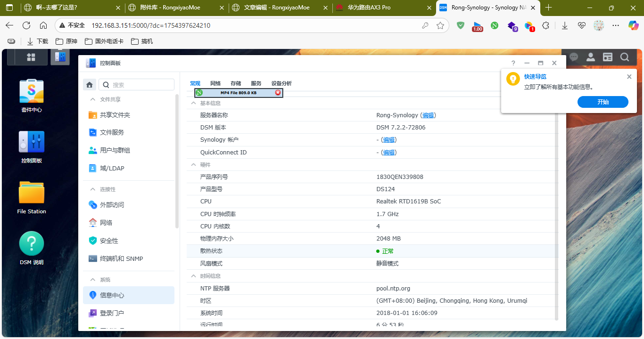The image size is (644, 339).
Task: Open DSM notifications chat bubble icon
Action: [574, 57]
